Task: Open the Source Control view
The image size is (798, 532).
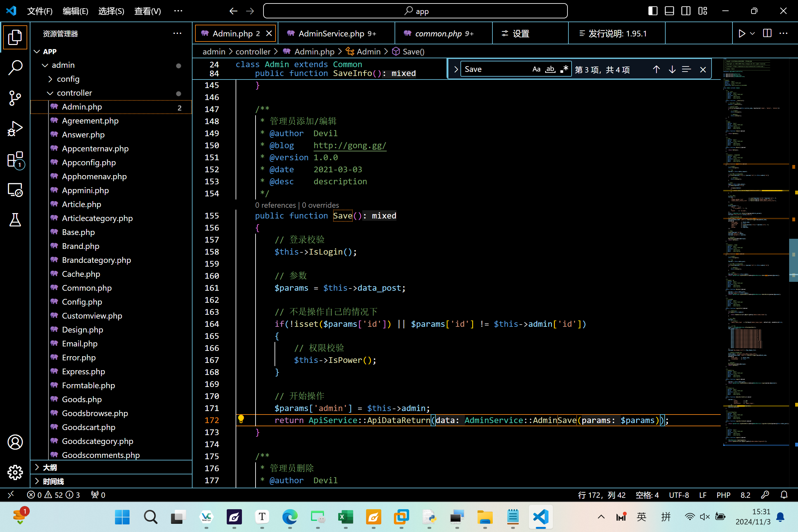Action: pos(15,98)
